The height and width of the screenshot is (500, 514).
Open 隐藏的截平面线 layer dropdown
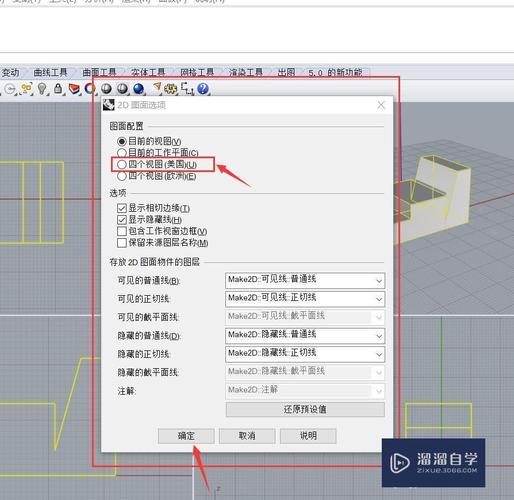pos(305,372)
